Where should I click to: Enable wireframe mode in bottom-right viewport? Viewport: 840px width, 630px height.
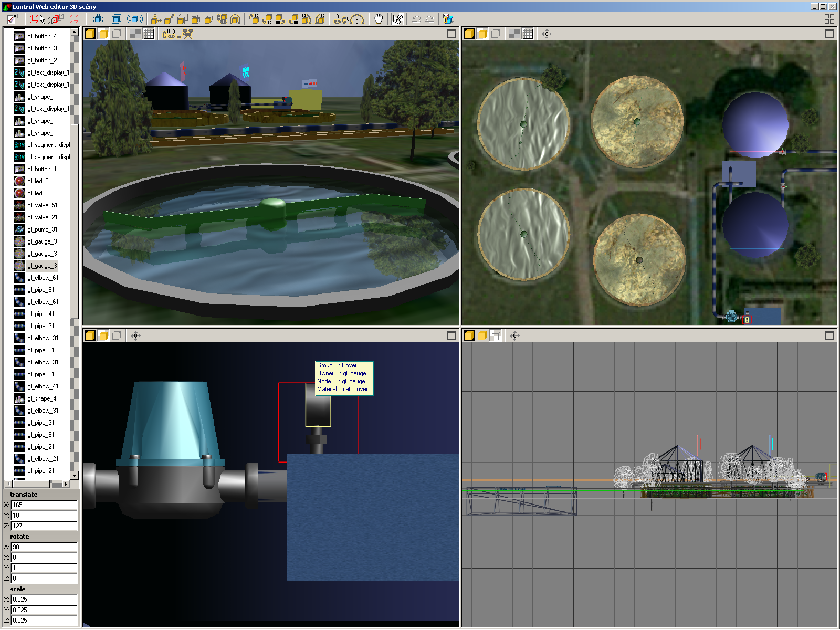[x=496, y=336]
